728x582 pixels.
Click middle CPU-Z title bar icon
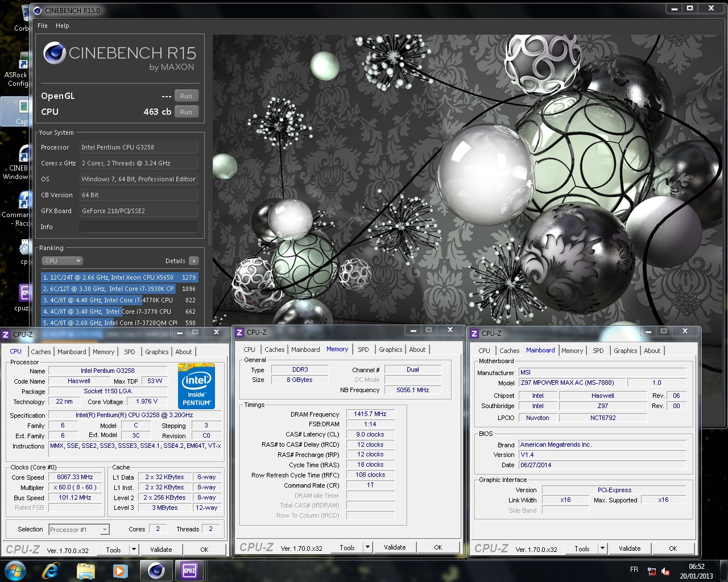239,332
